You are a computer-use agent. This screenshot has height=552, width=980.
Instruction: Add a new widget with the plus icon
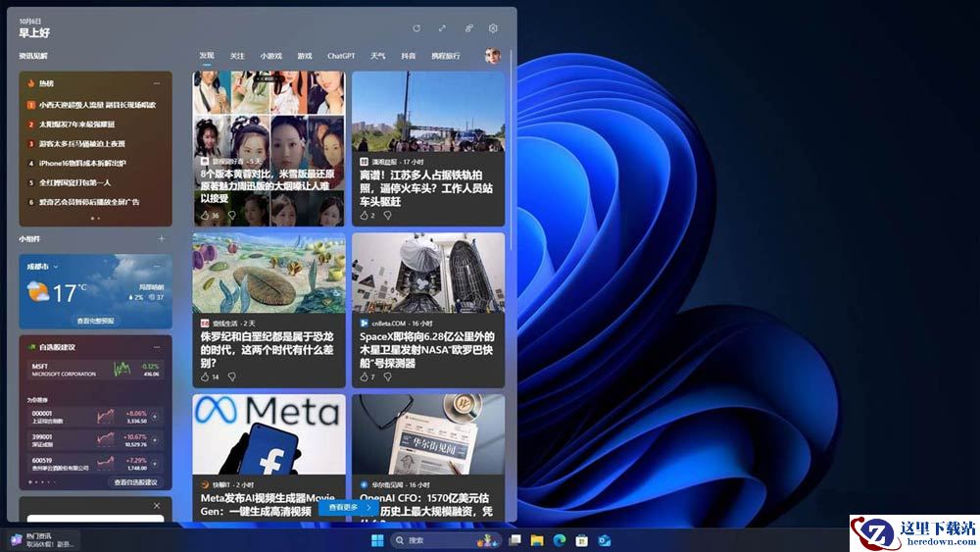coord(162,239)
